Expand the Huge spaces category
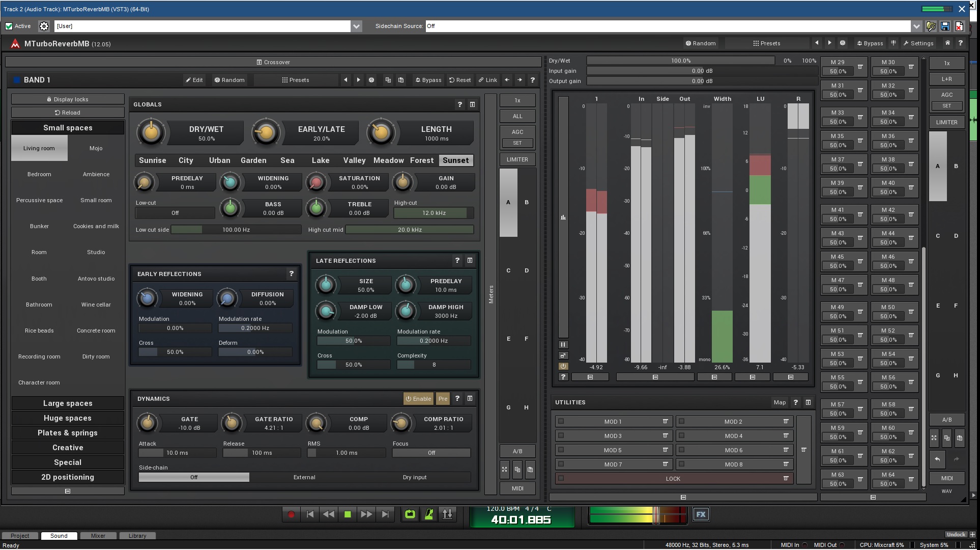The image size is (980, 550). click(68, 418)
